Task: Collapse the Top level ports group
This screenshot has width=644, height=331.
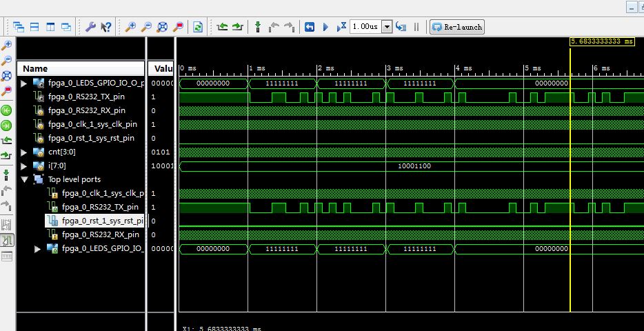Action: pyautogui.click(x=25, y=179)
